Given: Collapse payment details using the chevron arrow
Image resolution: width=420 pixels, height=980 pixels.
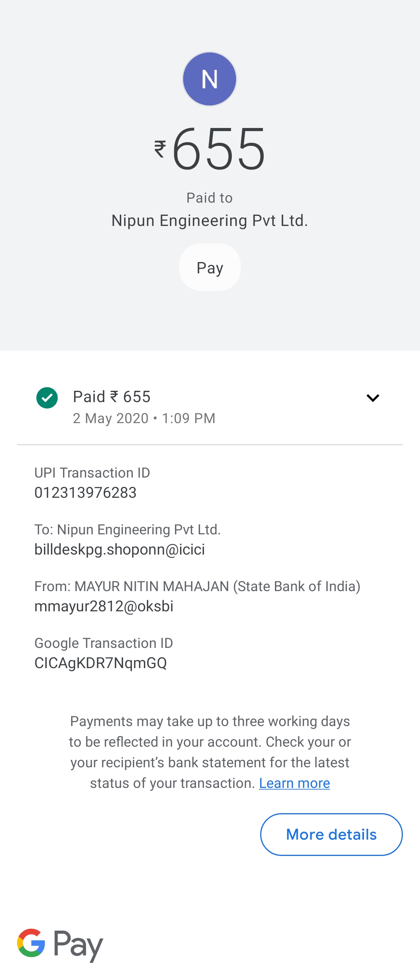Looking at the screenshot, I should coord(373,398).
